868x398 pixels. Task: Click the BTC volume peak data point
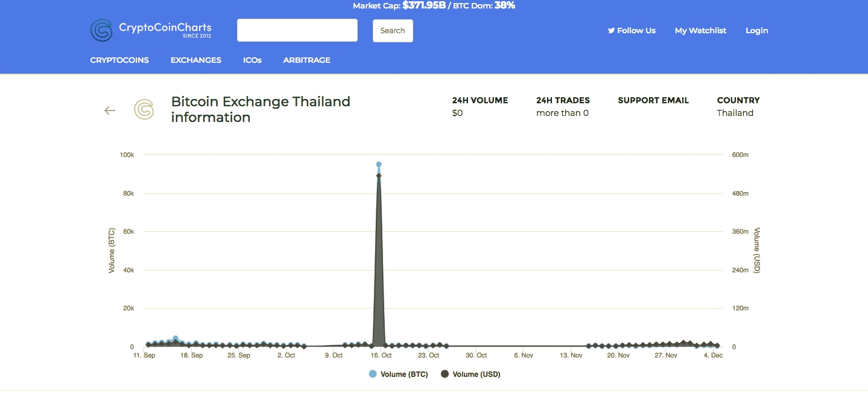(x=379, y=164)
